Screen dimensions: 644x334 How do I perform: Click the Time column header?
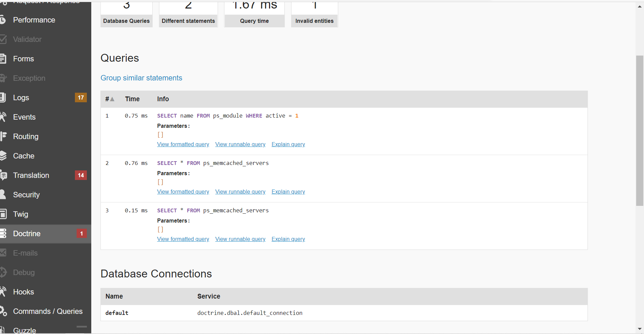pos(132,99)
